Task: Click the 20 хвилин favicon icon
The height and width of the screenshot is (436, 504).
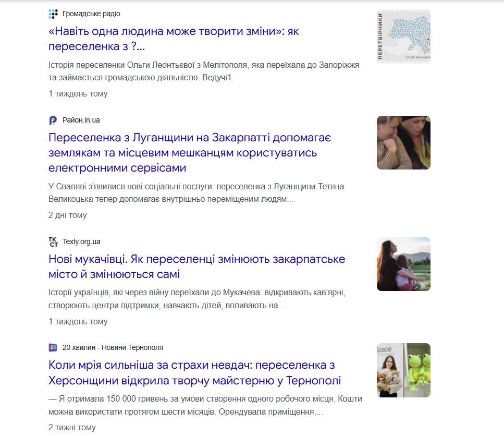Action: [53, 347]
